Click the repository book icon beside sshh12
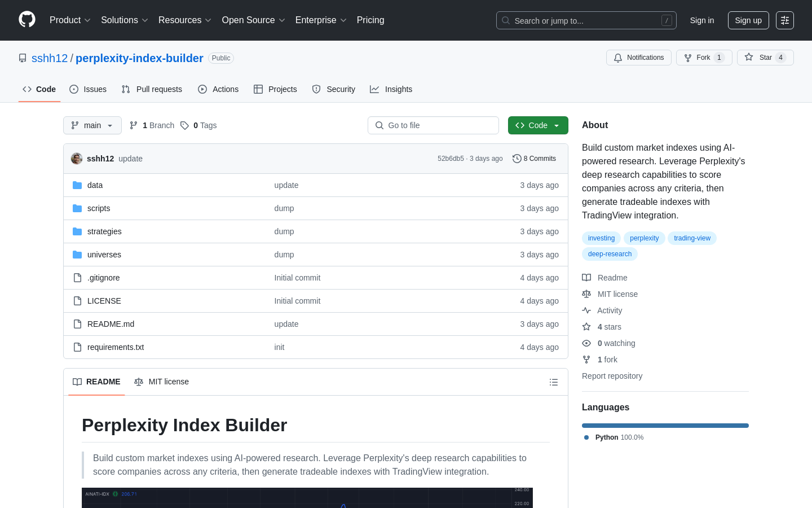 pos(23,58)
